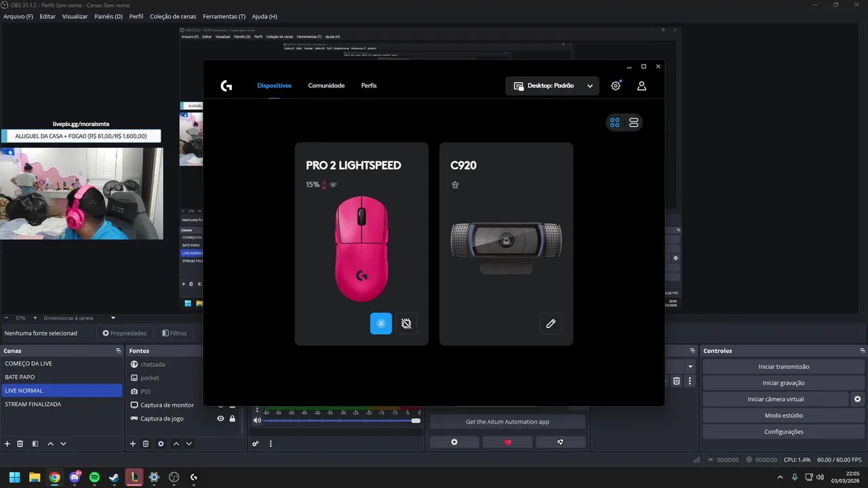This screenshot has width=868, height=488.
Task: Open the virtual camera settings gear in OBS
Action: [x=857, y=399]
